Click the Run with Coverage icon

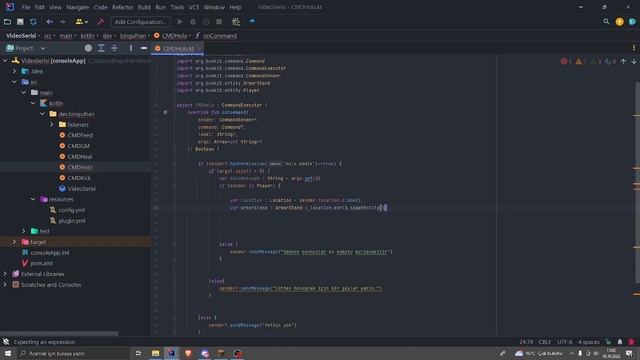tap(206, 22)
